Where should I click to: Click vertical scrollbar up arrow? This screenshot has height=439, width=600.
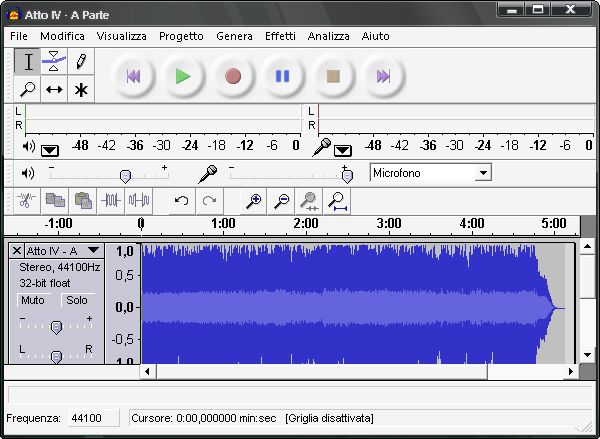pyautogui.click(x=587, y=247)
